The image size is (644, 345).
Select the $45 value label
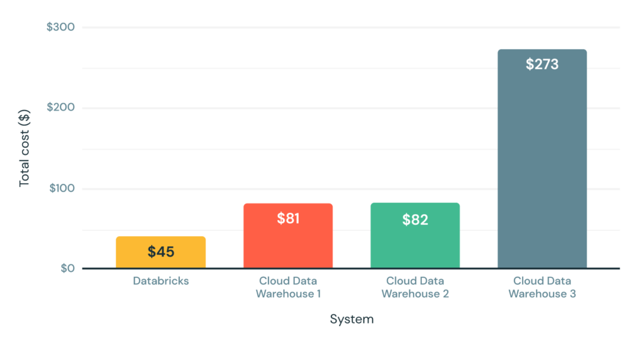161,252
